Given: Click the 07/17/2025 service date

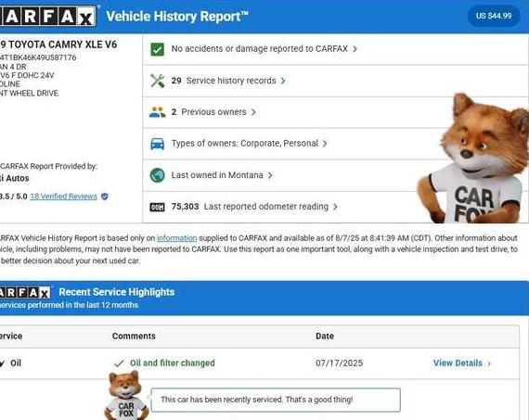Looking at the screenshot, I should pos(340,363).
